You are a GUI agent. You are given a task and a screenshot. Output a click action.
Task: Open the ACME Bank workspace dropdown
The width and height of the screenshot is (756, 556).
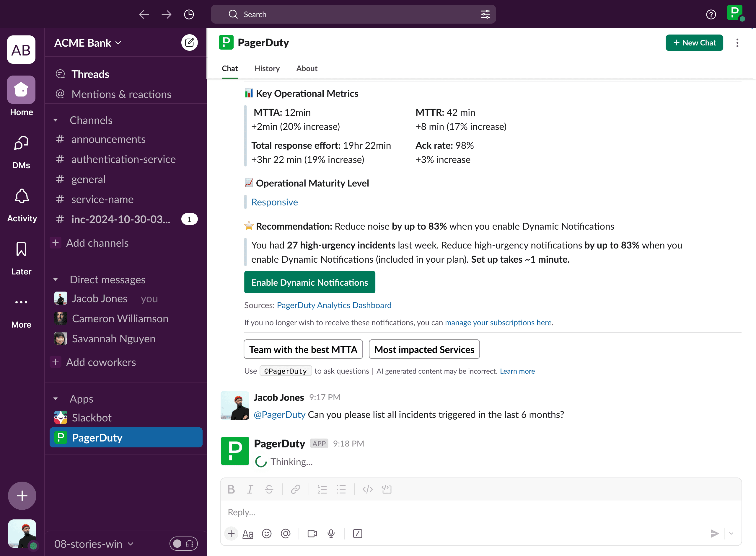coord(87,43)
